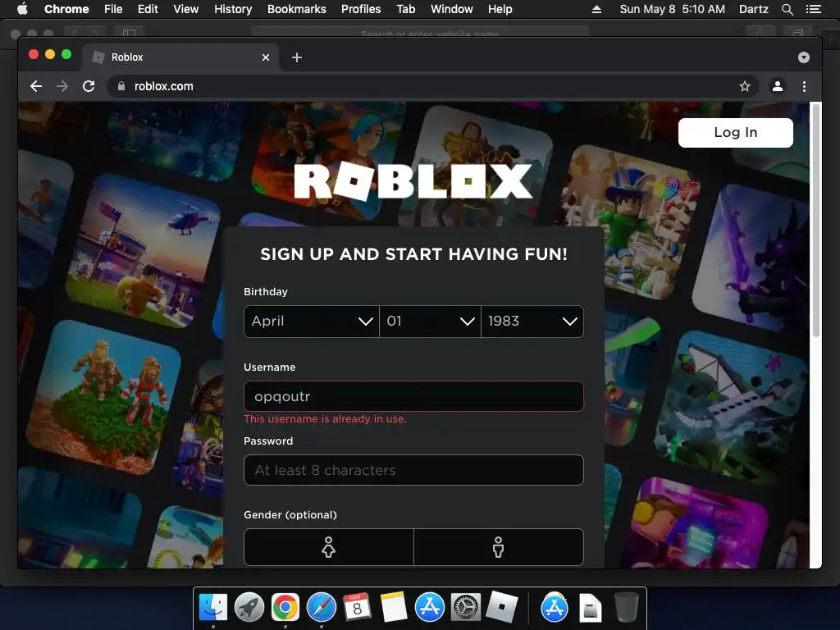This screenshot has height=630, width=840.
Task: Click the Chrome forward arrow
Action: (x=62, y=86)
